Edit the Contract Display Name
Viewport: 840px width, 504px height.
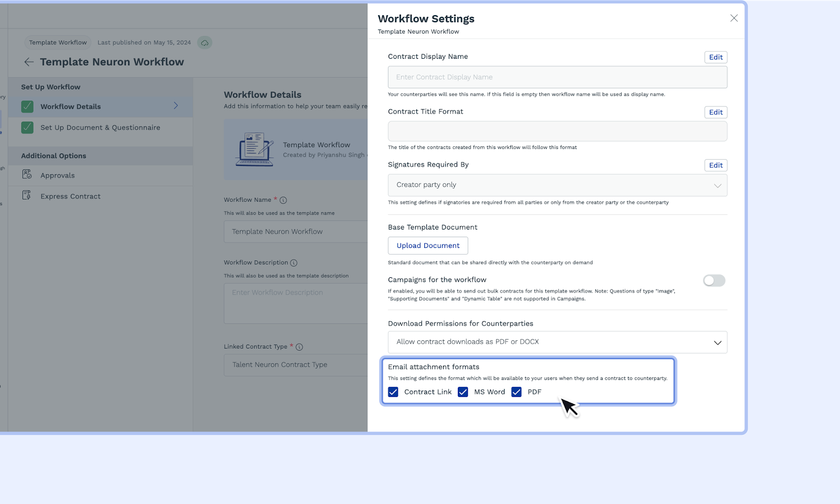tap(716, 57)
